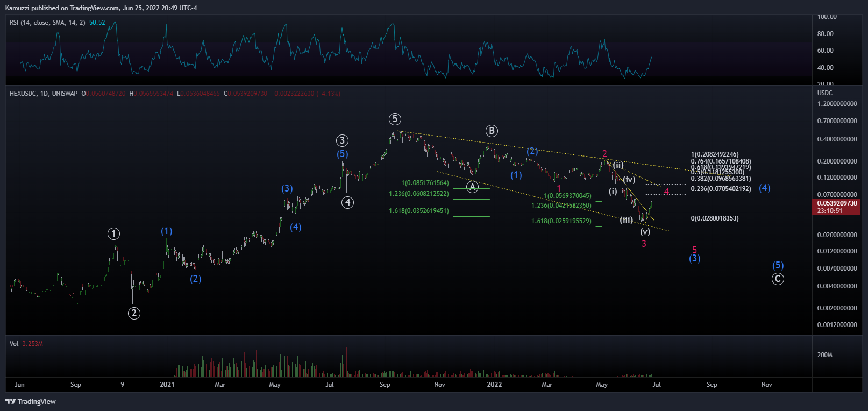
Task: Click the HEXUSDC, 1D, UNISWAP symbol label
Action: [44, 94]
